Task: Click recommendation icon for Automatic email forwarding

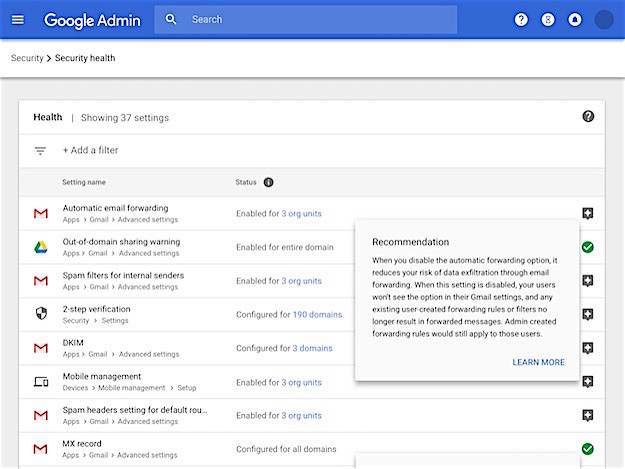Action: [x=588, y=214]
